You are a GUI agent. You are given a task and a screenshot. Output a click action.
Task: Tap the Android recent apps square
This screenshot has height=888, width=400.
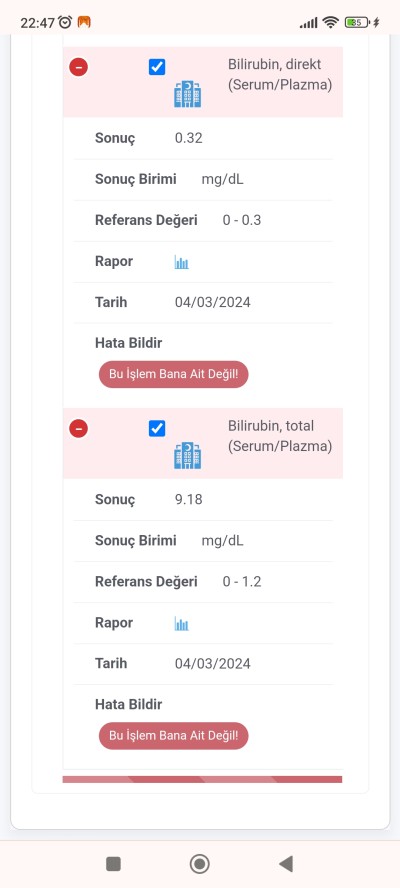[x=113, y=864]
